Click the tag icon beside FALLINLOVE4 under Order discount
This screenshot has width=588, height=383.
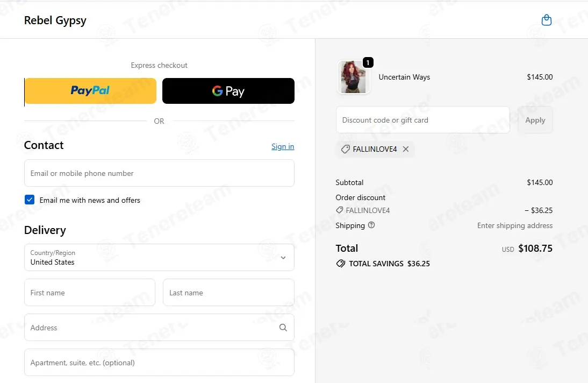(339, 210)
